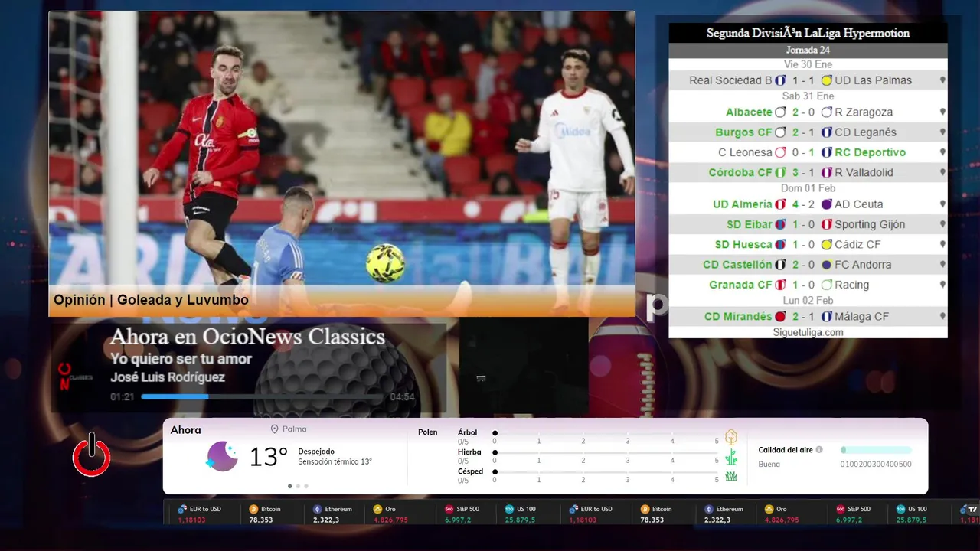The height and width of the screenshot is (551, 980).
Task: Click the Calidad del aire level bar
Action: tap(876, 450)
